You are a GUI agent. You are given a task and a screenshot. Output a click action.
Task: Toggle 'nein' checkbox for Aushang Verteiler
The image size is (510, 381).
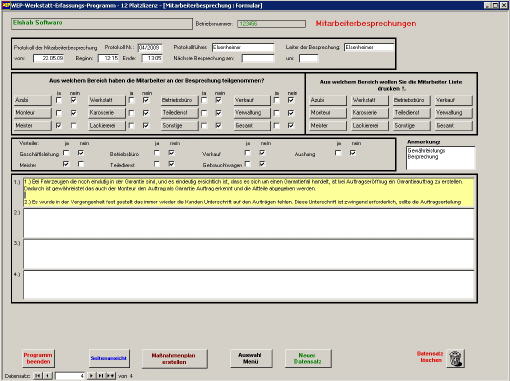(x=353, y=153)
